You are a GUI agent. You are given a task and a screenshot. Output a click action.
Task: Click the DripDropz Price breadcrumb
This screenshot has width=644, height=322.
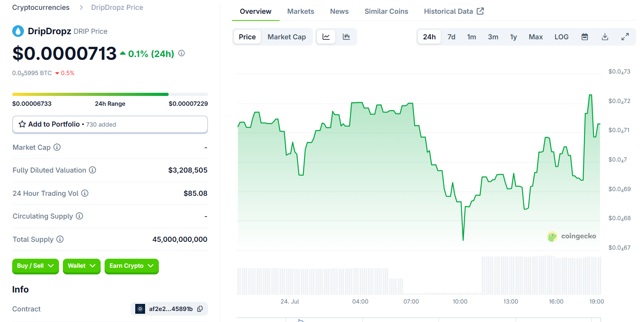pos(117,7)
